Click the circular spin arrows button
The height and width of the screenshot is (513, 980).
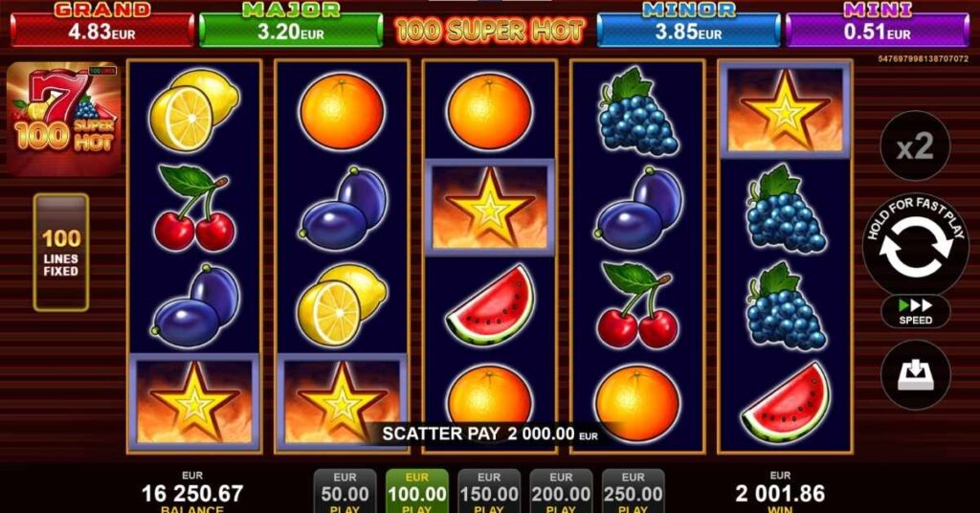coord(915,246)
